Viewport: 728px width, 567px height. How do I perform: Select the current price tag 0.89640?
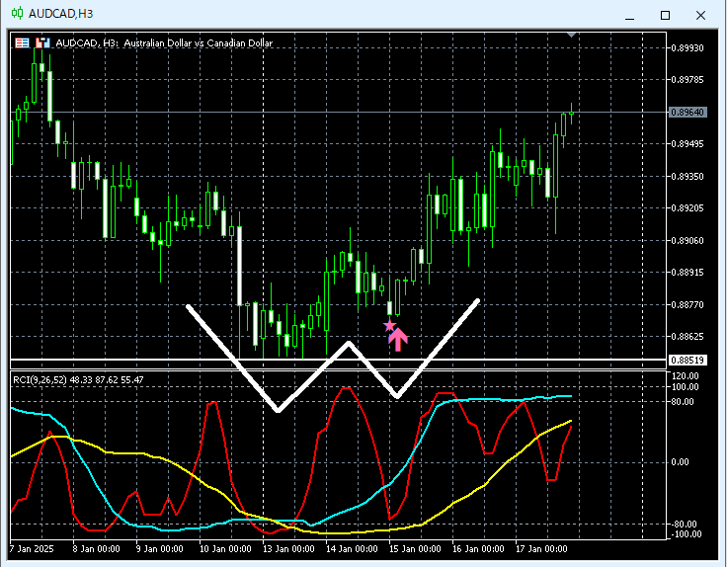(688, 113)
